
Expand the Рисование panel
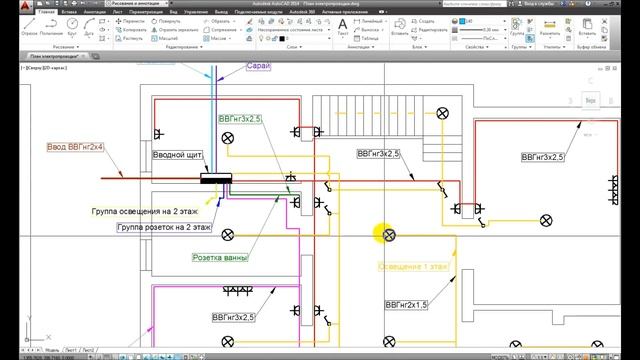66,47
